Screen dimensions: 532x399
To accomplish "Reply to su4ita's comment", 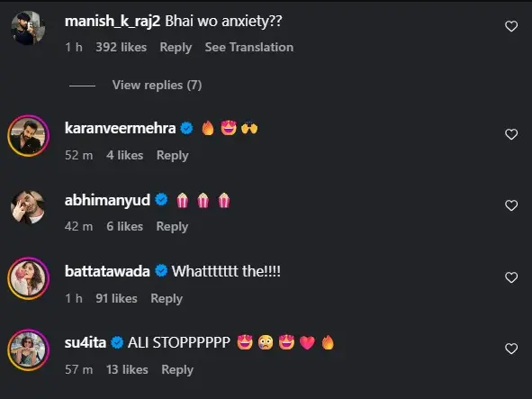I will pyautogui.click(x=177, y=369).
